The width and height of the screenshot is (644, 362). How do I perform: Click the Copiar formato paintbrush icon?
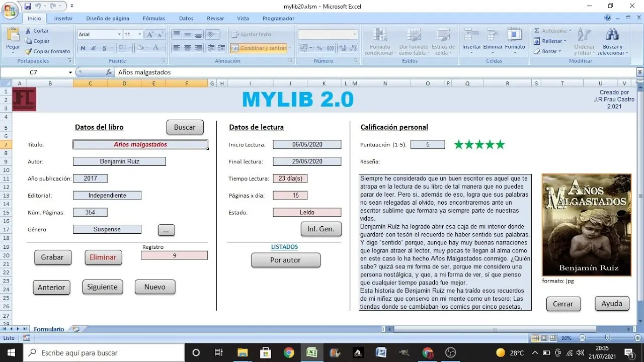tap(28, 51)
